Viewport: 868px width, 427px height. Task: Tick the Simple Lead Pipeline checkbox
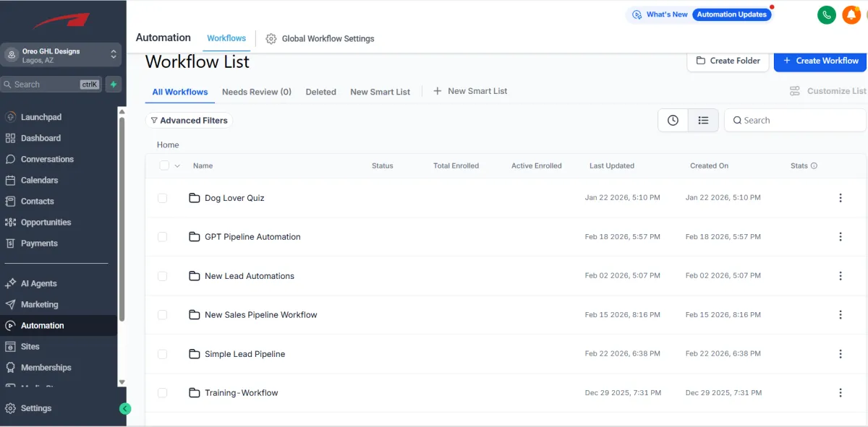coord(162,354)
